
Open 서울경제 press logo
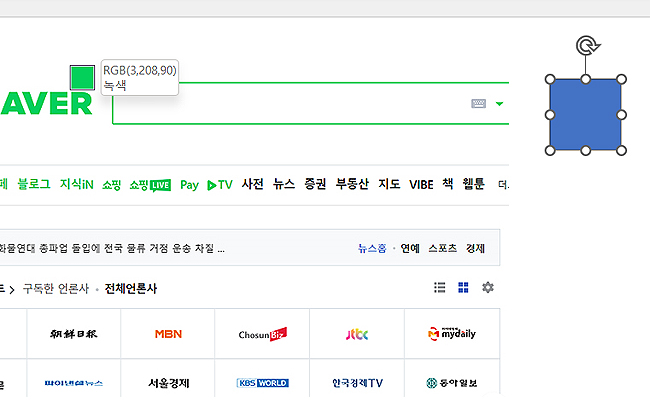[169, 383]
